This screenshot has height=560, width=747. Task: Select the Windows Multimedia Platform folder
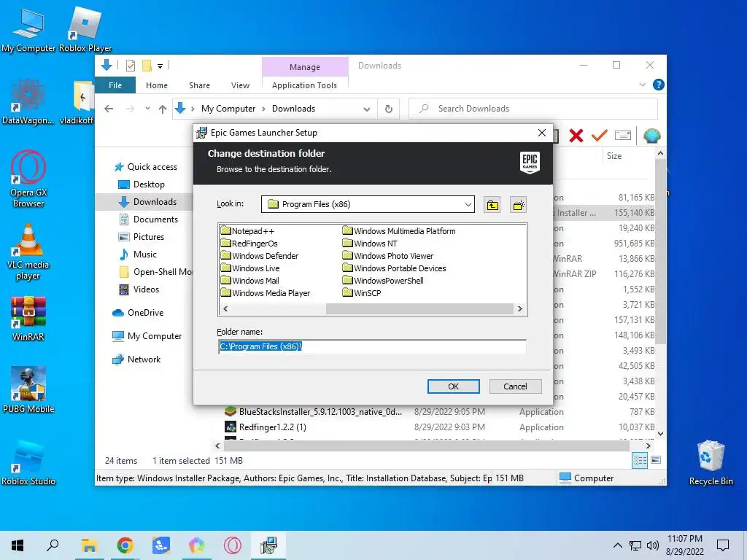(399, 231)
